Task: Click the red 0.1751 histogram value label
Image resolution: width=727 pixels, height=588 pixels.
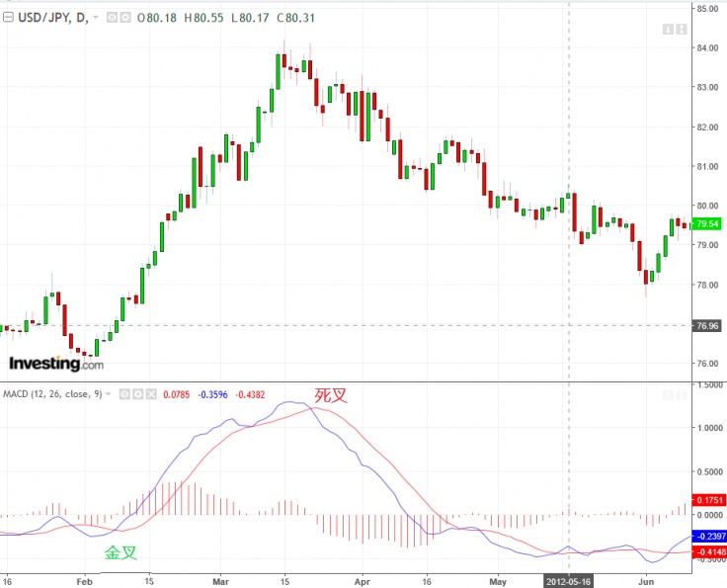Action: 708,500
